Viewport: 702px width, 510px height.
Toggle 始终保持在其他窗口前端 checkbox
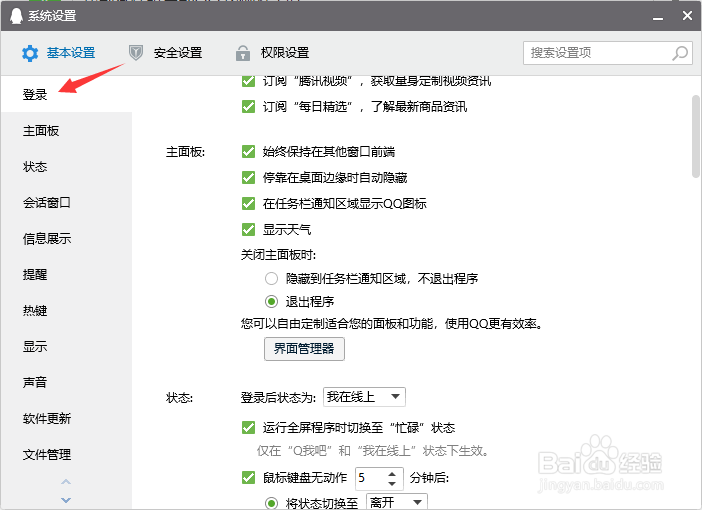(x=248, y=152)
